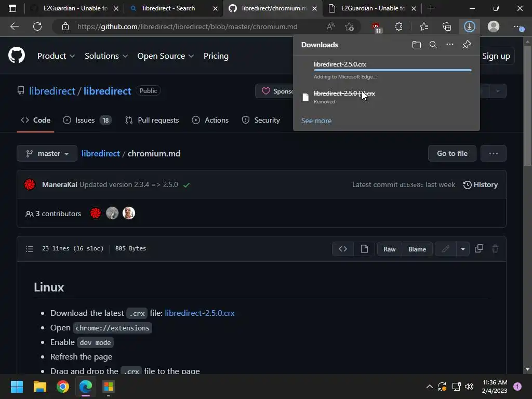Open the Security tab
The height and width of the screenshot is (399, 532).
coord(261,120)
